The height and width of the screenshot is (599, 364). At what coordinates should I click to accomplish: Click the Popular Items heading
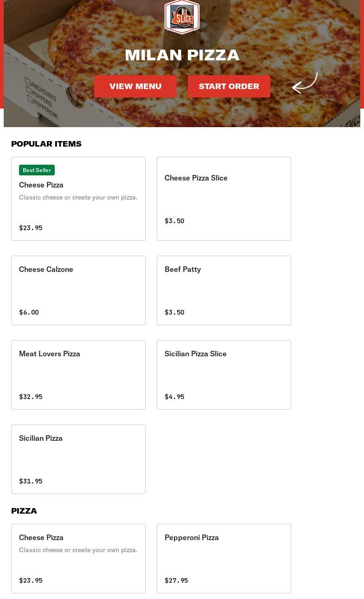point(46,144)
